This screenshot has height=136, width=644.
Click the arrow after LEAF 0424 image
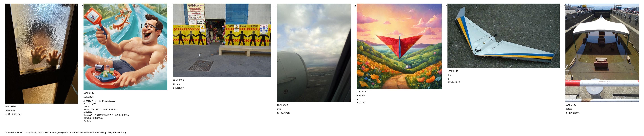pos(81,6)
